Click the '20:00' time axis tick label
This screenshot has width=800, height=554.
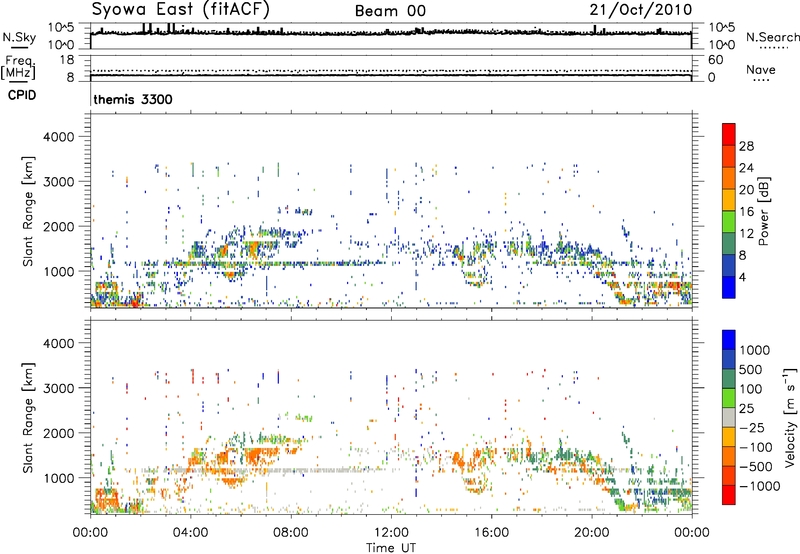click(x=592, y=533)
